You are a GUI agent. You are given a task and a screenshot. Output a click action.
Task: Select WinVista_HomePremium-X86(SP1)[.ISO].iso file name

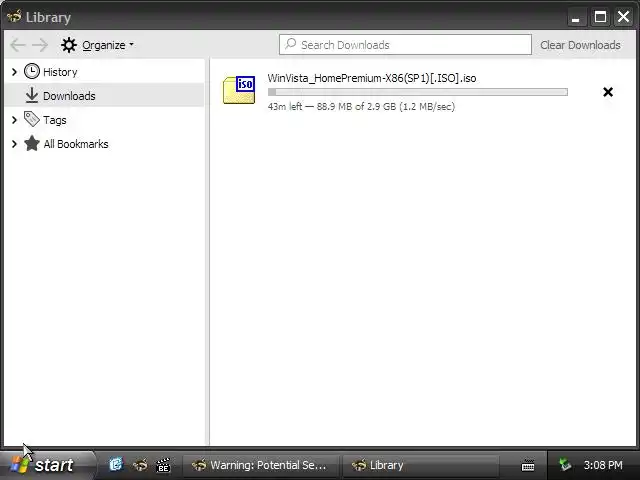[x=372, y=78]
